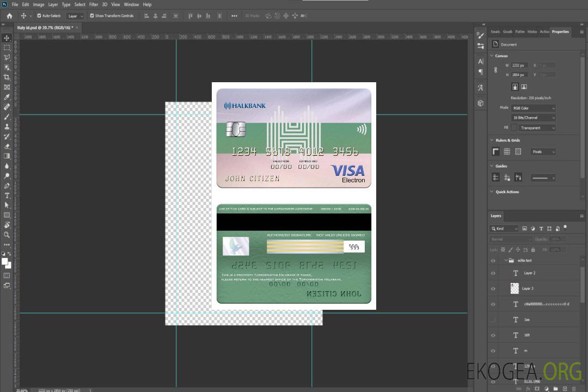Open the Glyphs panel icon

tap(480, 88)
